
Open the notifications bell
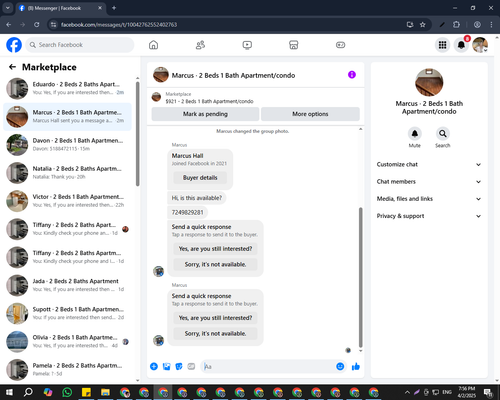pyautogui.click(x=461, y=45)
